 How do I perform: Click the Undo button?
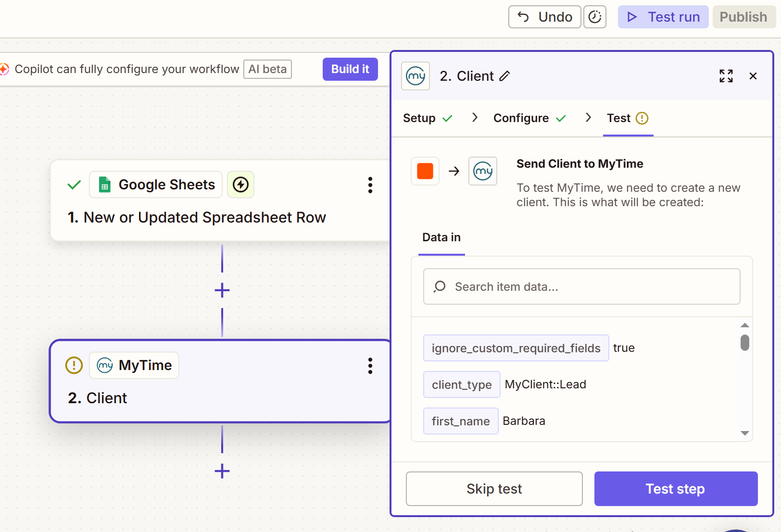[x=544, y=17]
